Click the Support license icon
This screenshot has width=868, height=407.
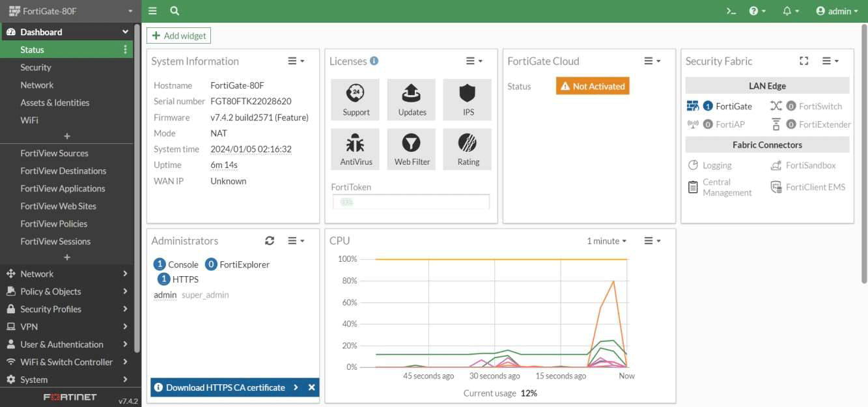tap(356, 100)
